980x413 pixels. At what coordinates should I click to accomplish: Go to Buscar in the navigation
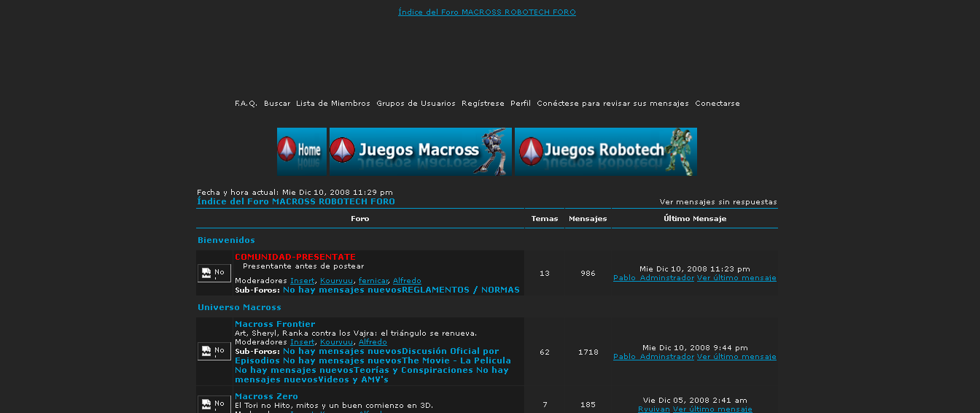coord(277,104)
